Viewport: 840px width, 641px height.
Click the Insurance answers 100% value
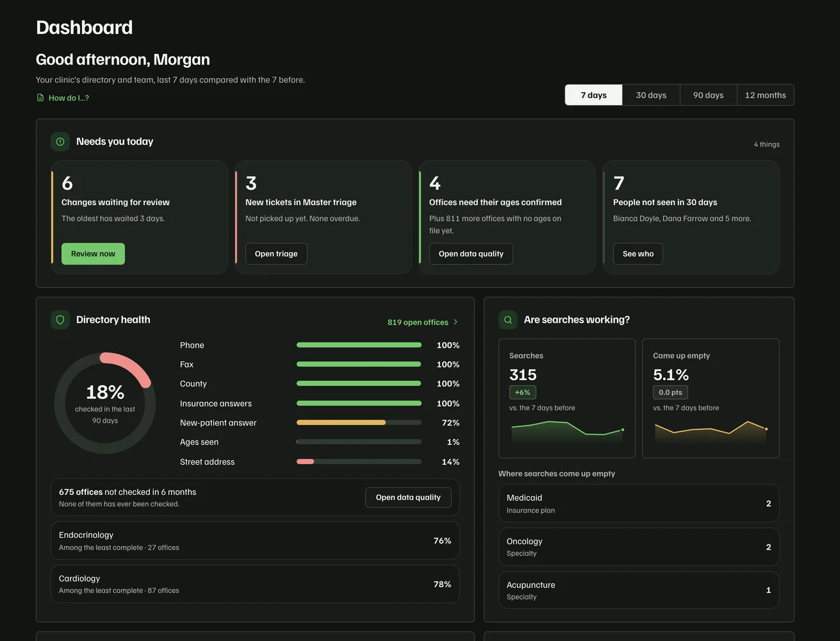pos(448,403)
